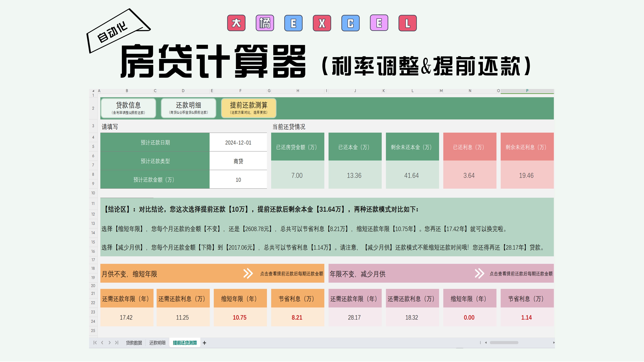
Task: Click the 当前还贷情况 label
Action: click(289, 127)
